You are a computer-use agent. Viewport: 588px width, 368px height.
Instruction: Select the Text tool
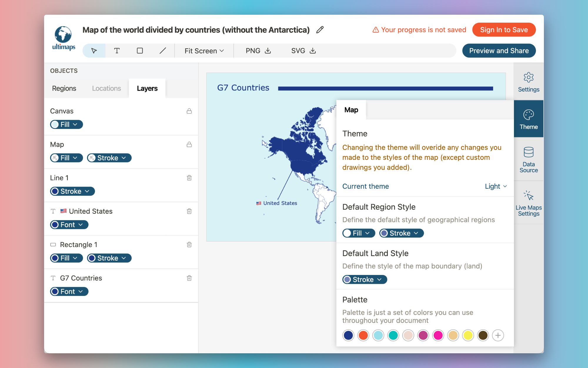117,51
